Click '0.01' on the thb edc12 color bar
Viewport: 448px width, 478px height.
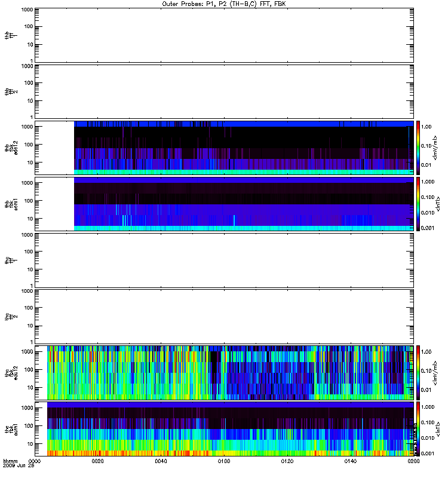click(x=426, y=165)
